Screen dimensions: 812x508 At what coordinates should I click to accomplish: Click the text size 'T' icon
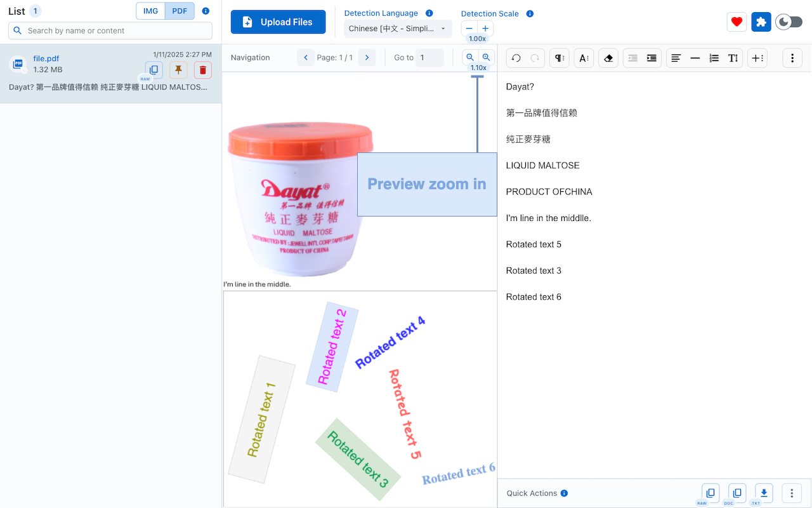733,58
